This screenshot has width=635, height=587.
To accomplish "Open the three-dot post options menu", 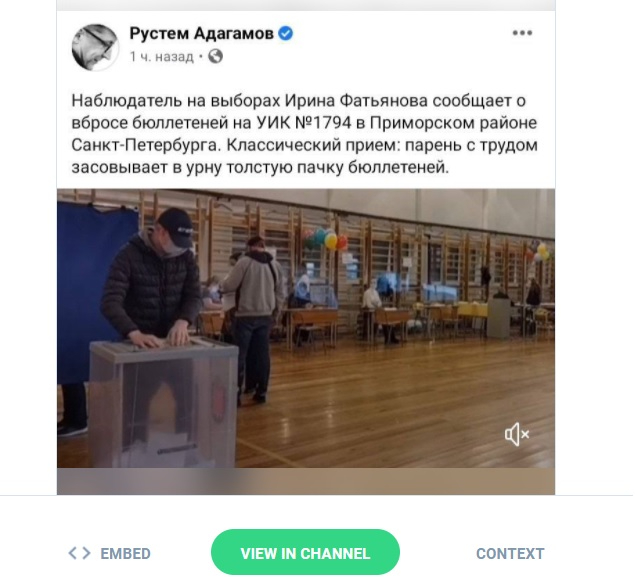I will tap(522, 33).
